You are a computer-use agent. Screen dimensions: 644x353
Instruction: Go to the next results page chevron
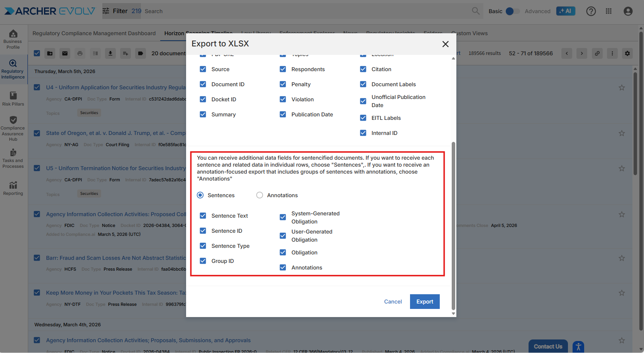click(582, 53)
